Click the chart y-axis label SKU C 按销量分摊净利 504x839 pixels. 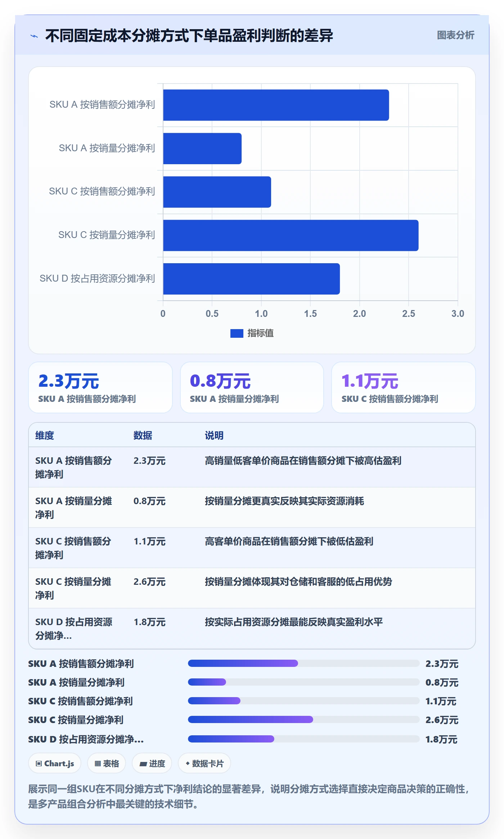coord(107,235)
